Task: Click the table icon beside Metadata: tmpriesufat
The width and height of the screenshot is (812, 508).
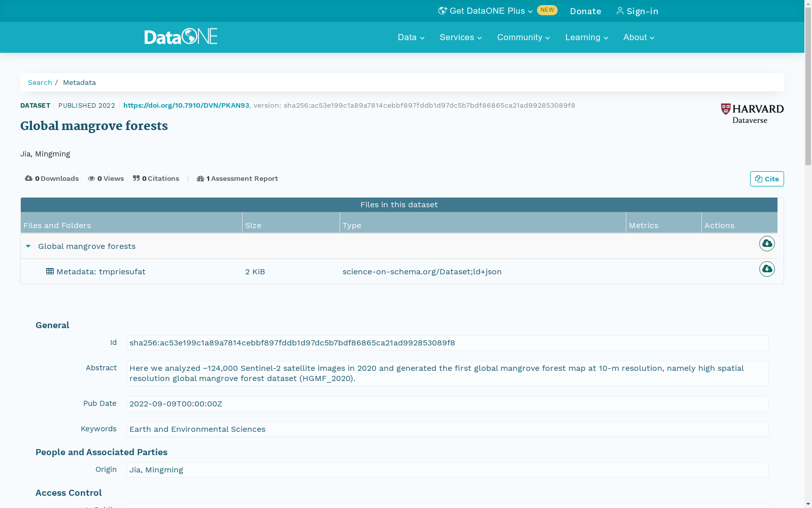Action: click(50, 271)
